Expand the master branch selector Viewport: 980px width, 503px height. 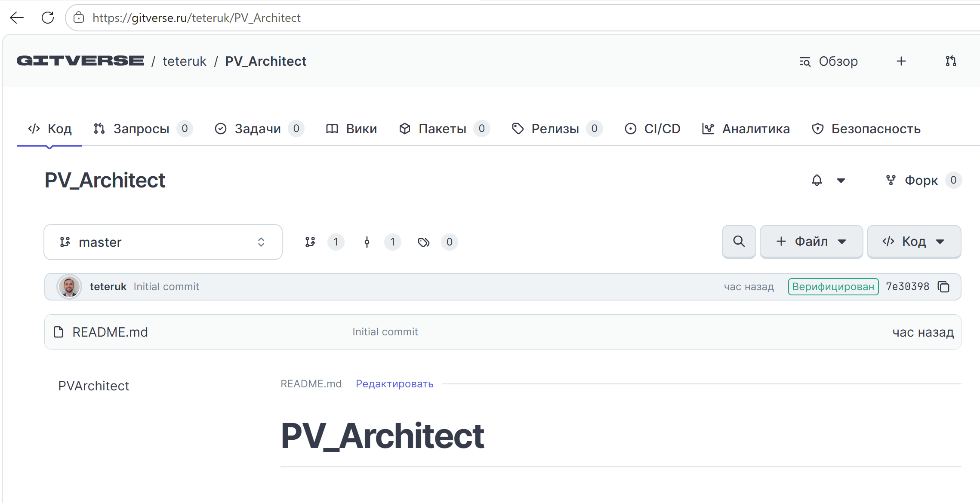163,242
